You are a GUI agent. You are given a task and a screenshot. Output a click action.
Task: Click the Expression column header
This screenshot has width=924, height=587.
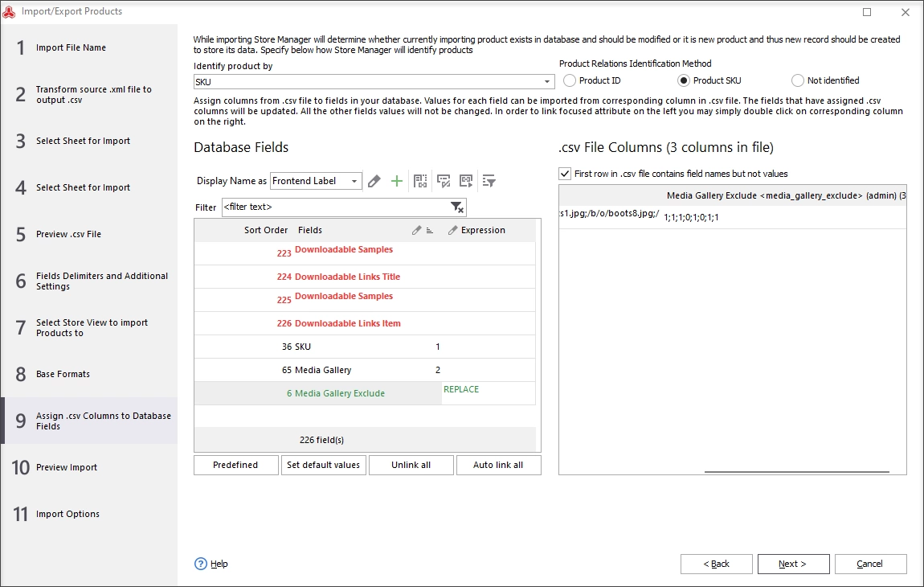click(x=483, y=230)
